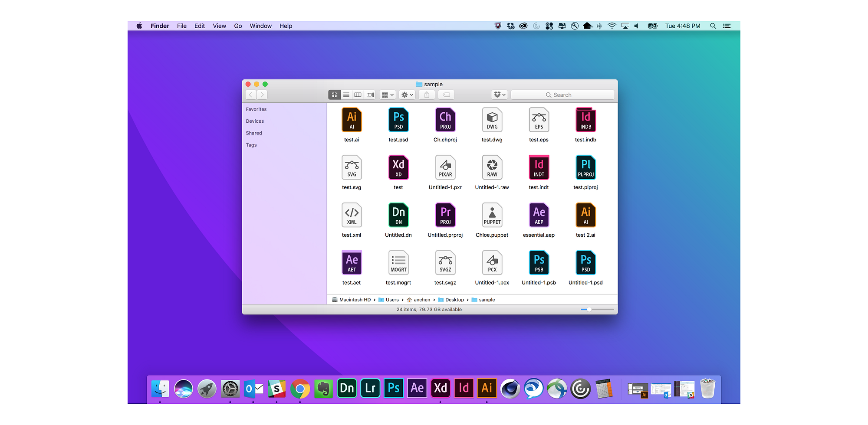Adjust the icon size slider
This screenshot has width=868, height=425.
pyautogui.click(x=597, y=310)
